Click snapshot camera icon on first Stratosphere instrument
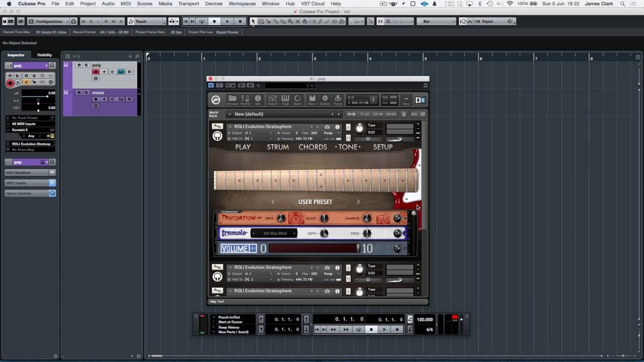This screenshot has height=362, width=644. (327, 127)
